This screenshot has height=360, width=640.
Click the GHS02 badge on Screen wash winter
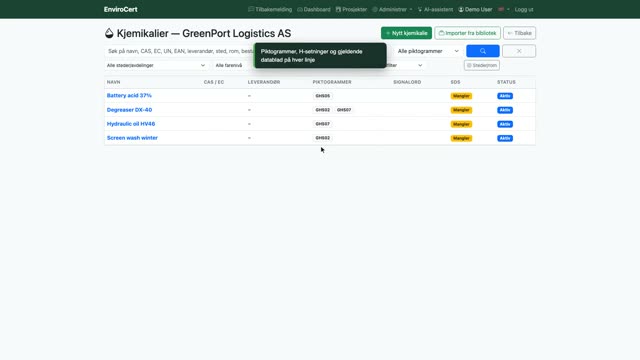322,138
